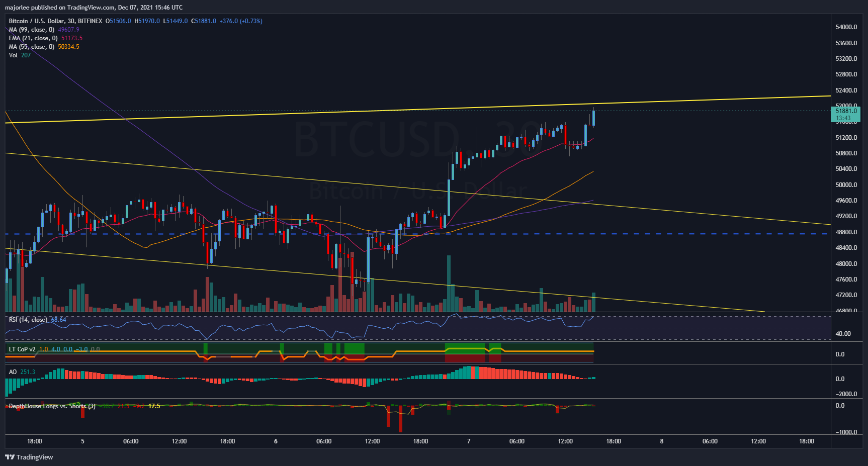Image resolution: width=868 pixels, height=466 pixels.
Task: Click the 53600.0 price axis label
Action: (846, 43)
